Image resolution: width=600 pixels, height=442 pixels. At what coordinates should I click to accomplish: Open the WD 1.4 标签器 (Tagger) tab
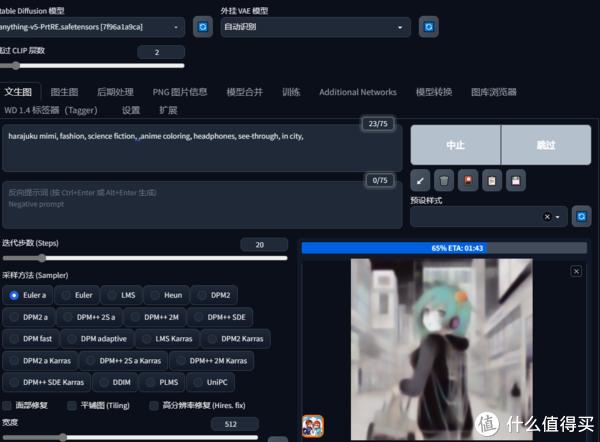tap(51, 111)
